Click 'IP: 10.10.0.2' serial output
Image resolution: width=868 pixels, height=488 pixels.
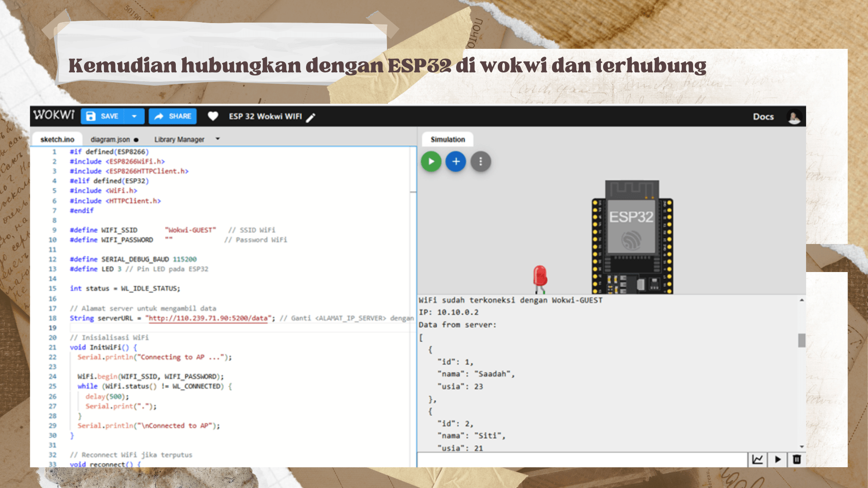448,312
